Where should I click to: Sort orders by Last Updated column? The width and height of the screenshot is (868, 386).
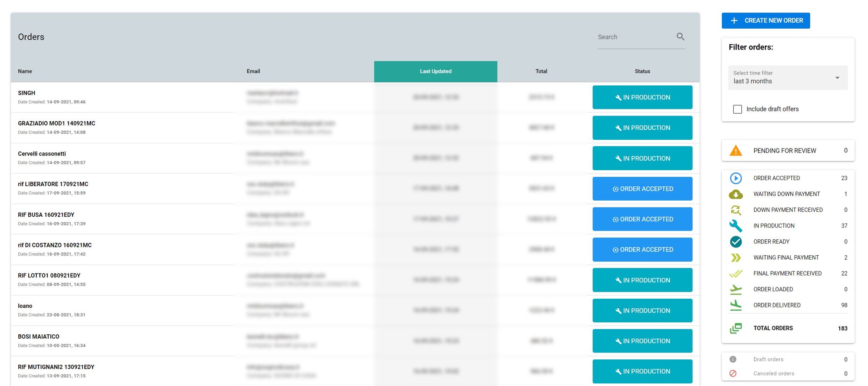click(x=435, y=71)
